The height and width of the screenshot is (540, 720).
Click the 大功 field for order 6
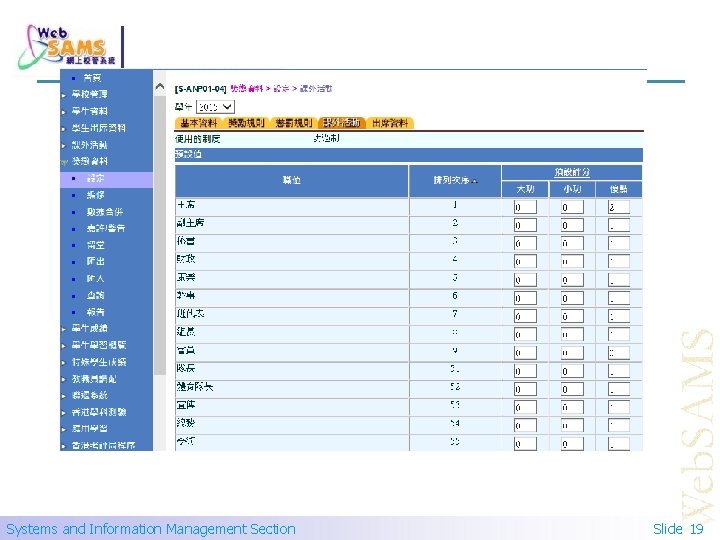(525, 298)
